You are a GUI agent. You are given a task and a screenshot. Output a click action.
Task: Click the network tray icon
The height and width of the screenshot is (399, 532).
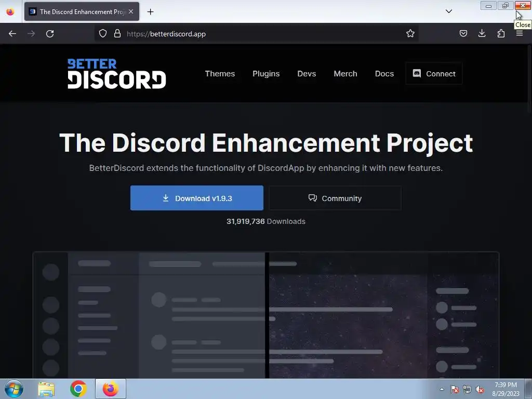point(467,390)
